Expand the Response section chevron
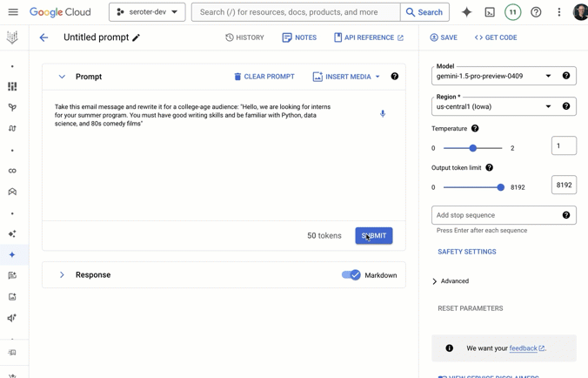The width and height of the screenshot is (588, 378). pyautogui.click(x=62, y=275)
